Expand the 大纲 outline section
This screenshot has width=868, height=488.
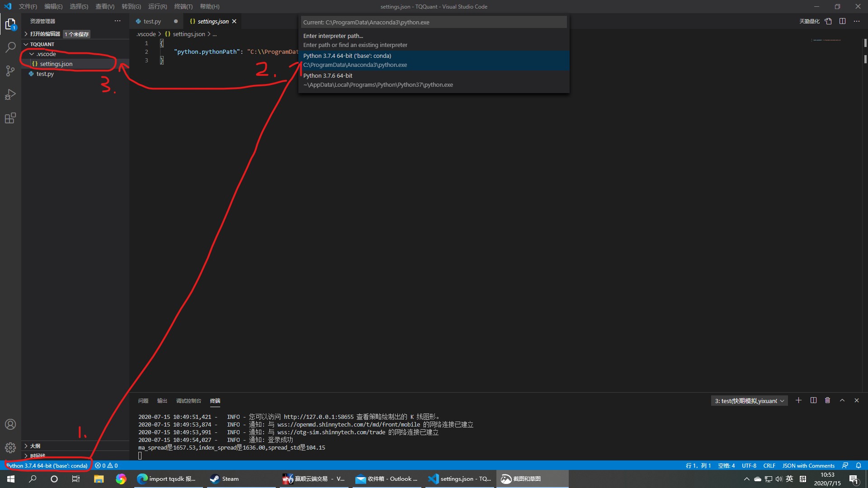(x=75, y=446)
